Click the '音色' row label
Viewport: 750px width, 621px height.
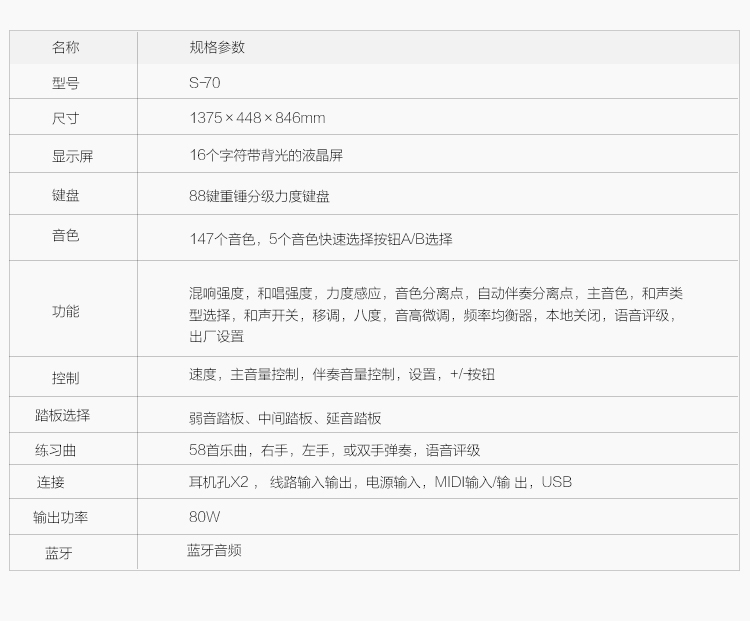[66, 235]
